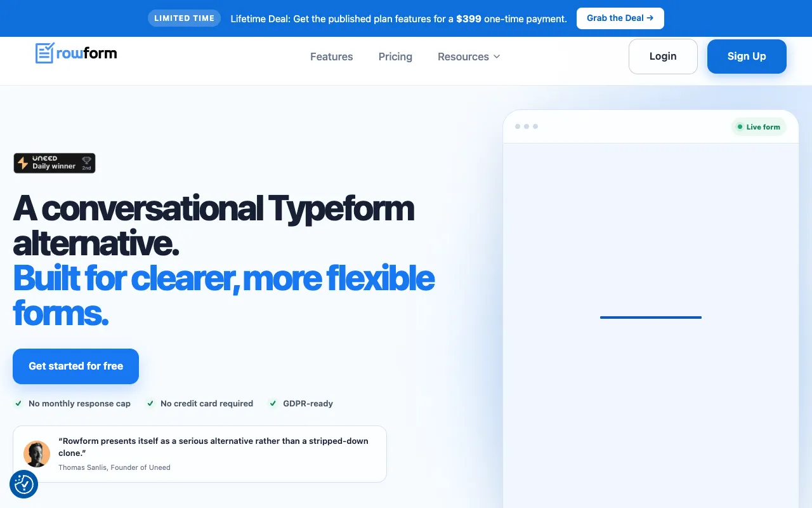Go to the Pricing page
The height and width of the screenshot is (508, 812).
395,57
